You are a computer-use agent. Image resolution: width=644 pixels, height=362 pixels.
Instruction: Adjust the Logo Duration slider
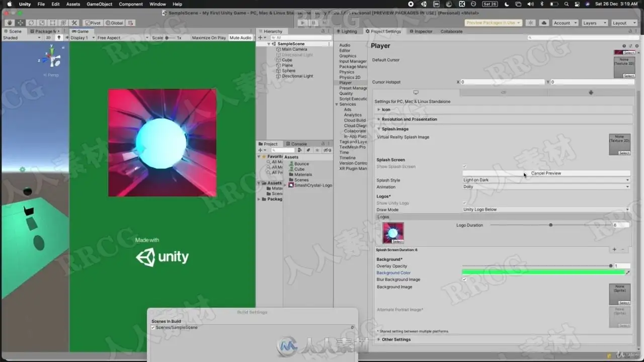(550, 225)
